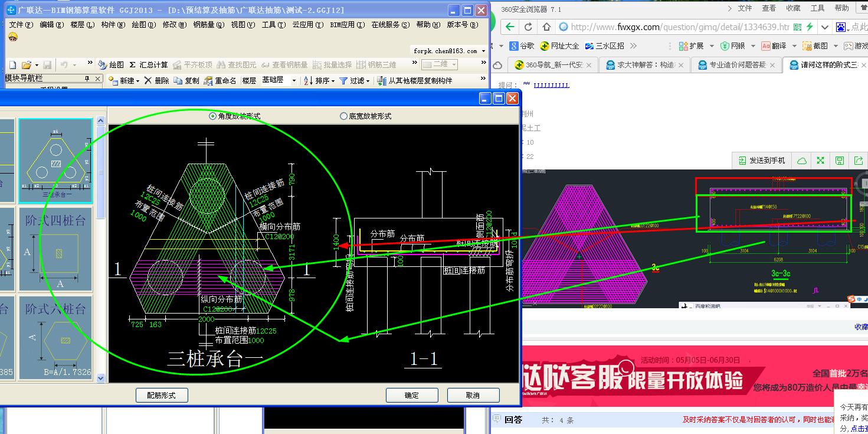Expand the open-folder dropdown arrow

click(37, 66)
